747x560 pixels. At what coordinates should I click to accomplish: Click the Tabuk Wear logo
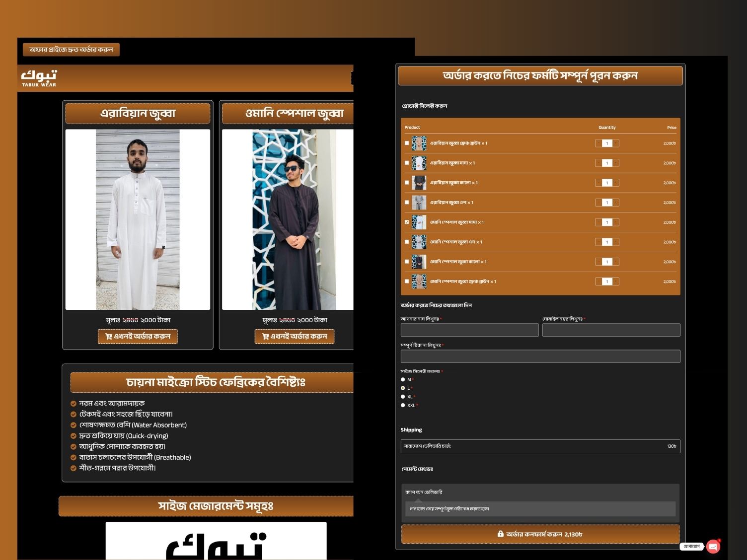(x=39, y=78)
